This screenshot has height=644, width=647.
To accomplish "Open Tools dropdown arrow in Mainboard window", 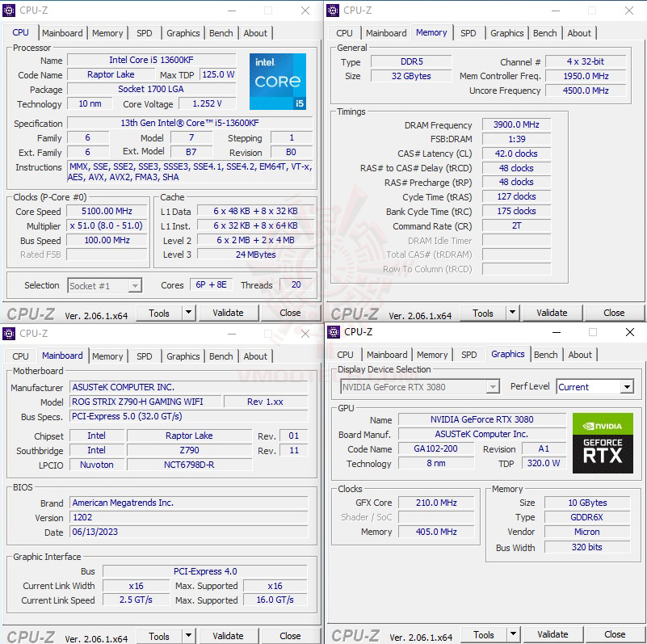I will coord(188,636).
